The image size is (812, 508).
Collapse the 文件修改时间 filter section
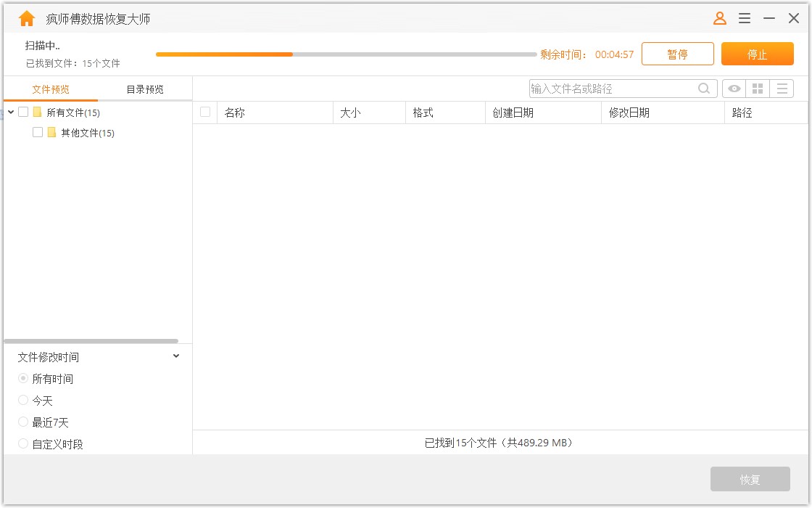pos(176,356)
